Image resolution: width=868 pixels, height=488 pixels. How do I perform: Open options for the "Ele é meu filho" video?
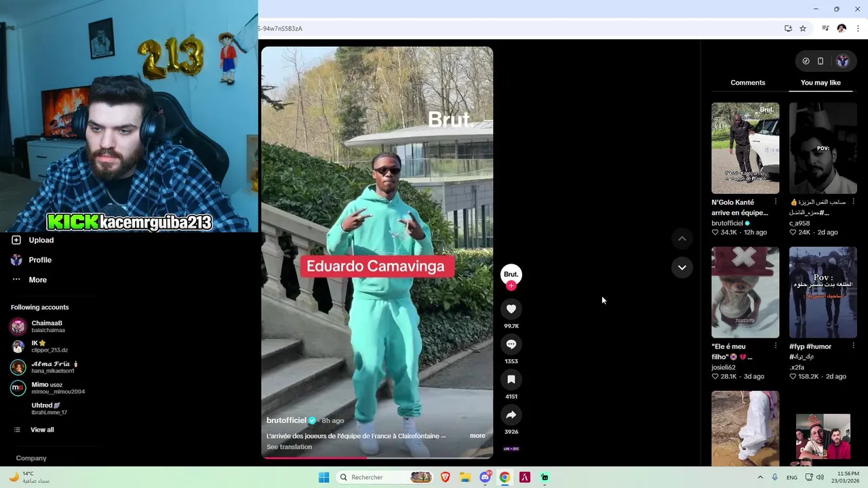776,346
